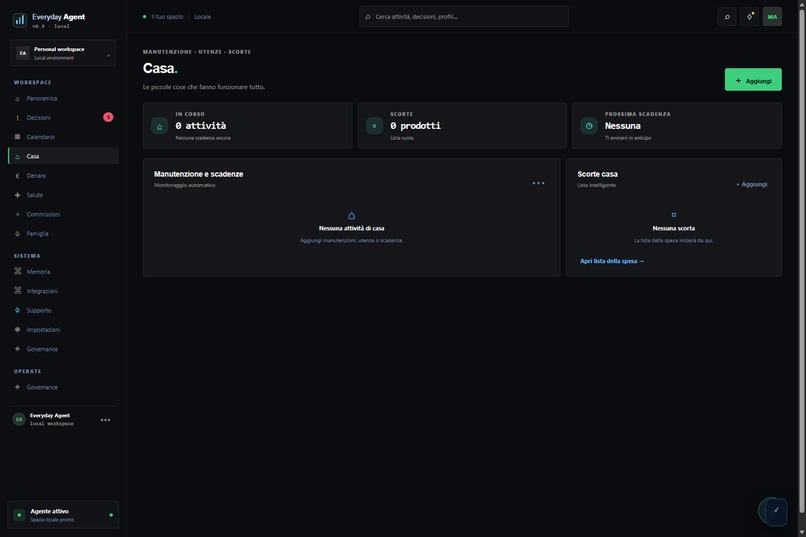
Task: Open the Everyday Agent account three-dot menu
Action: point(105,420)
